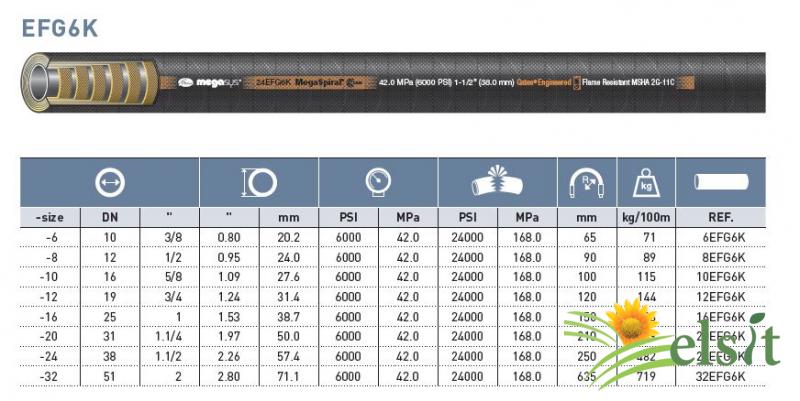Select the white hose reference icon
Viewport: 800px width, 401px height.
point(721,182)
